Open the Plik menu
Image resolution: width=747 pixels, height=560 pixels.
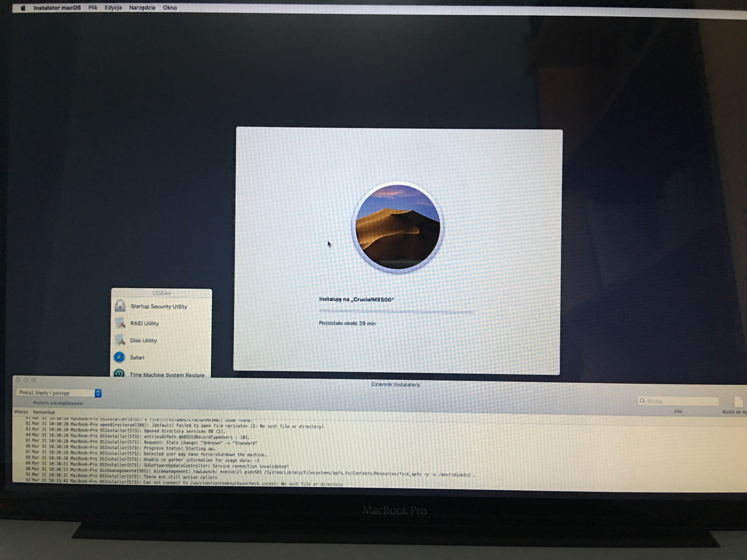93,8
